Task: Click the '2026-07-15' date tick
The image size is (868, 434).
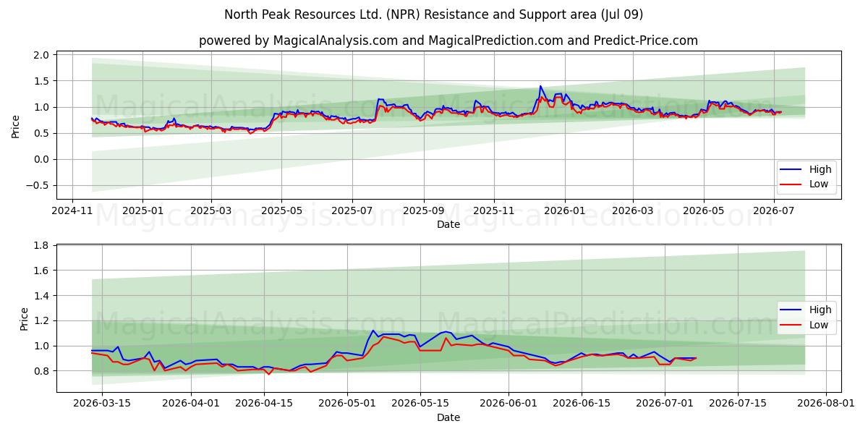Action: click(738, 403)
